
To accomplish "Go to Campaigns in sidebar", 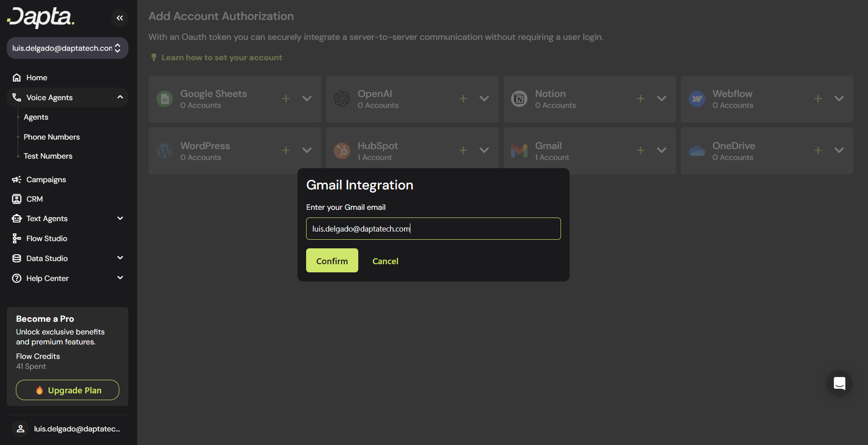I will pos(46,180).
